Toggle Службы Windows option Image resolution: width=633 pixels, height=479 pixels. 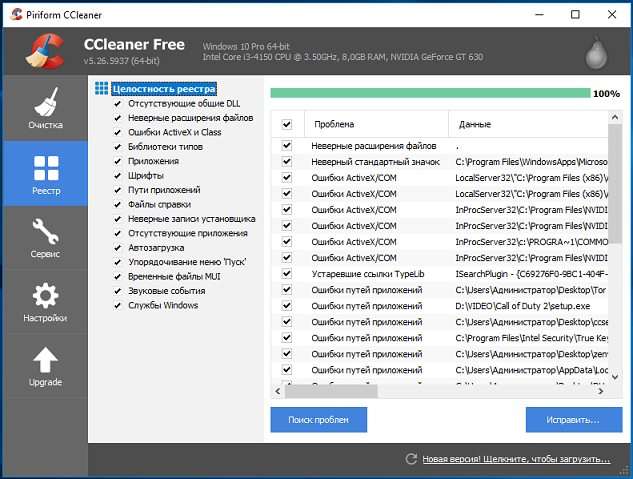pyautogui.click(x=117, y=305)
